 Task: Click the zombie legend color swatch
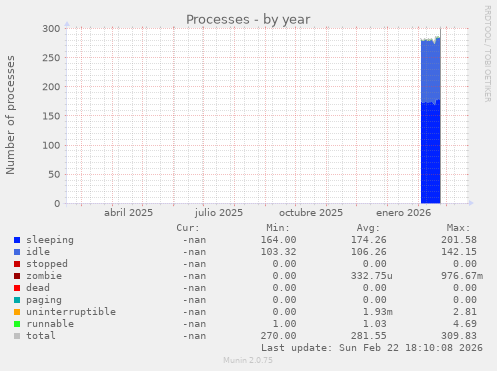tap(17, 276)
